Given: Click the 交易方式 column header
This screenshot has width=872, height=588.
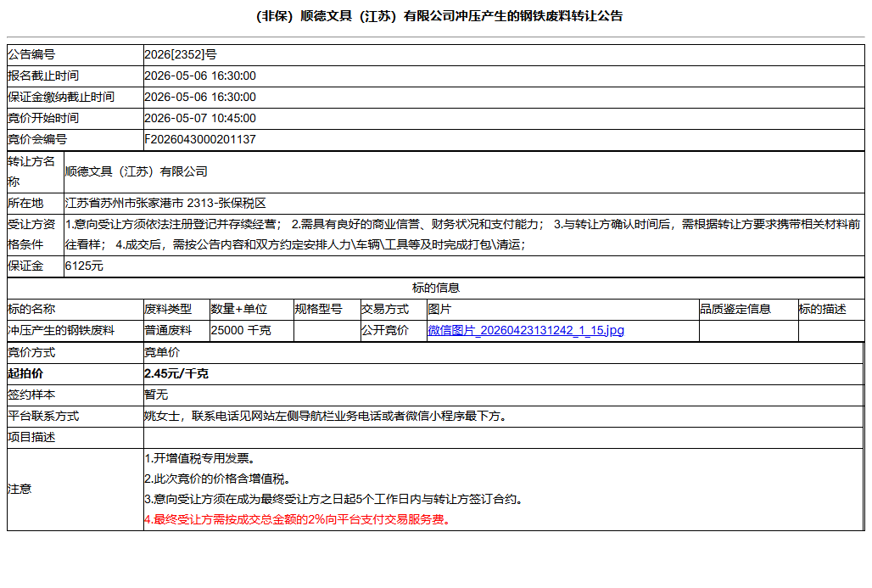Looking at the screenshot, I should (x=385, y=310).
